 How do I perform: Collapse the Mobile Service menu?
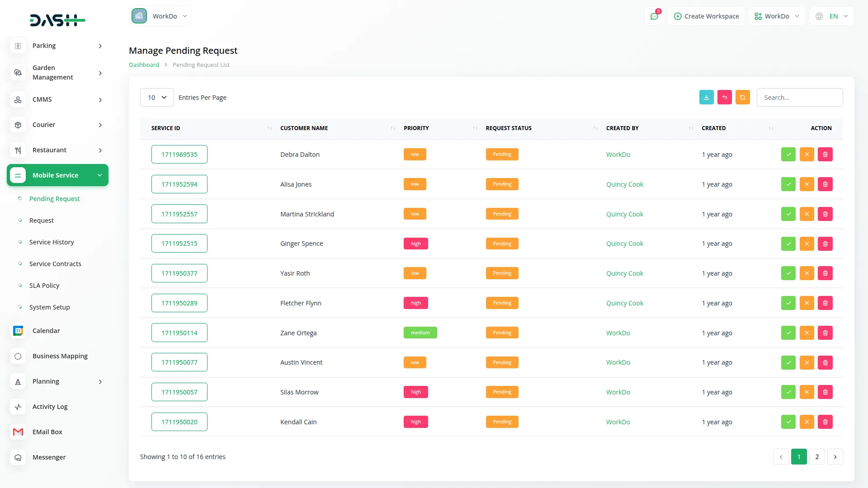pos(57,175)
